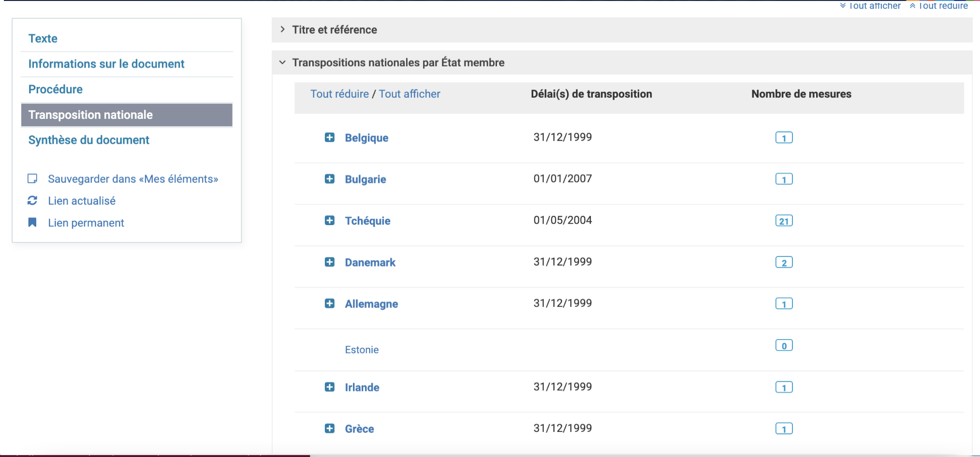The width and height of the screenshot is (980, 457).
Task: Go to Informations sur le document
Action: [106, 64]
